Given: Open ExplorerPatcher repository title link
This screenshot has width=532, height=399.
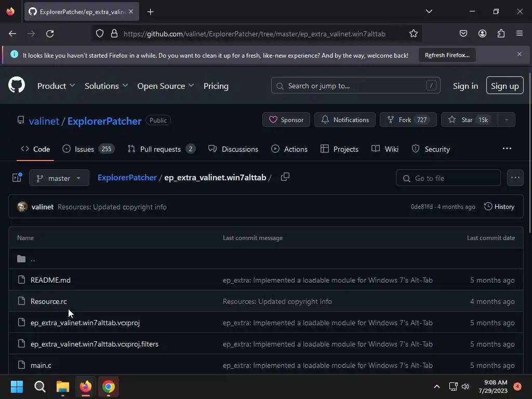Looking at the screenshot, I should (104, 121).
